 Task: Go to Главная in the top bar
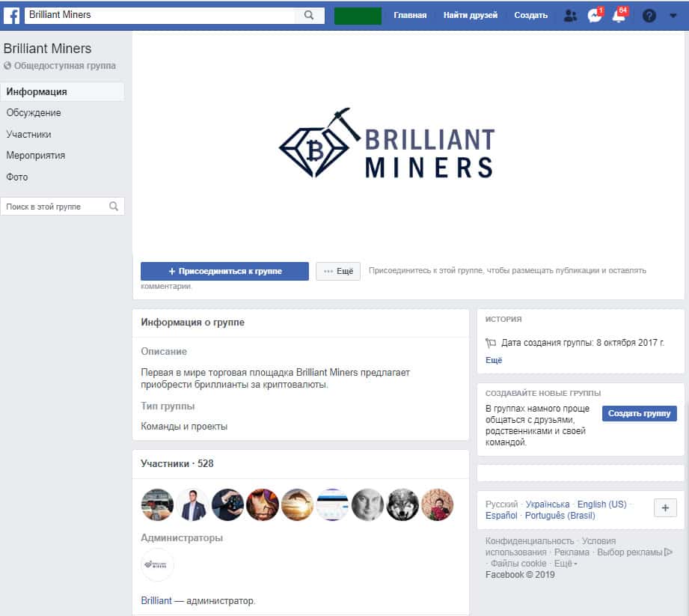point(410,16)
